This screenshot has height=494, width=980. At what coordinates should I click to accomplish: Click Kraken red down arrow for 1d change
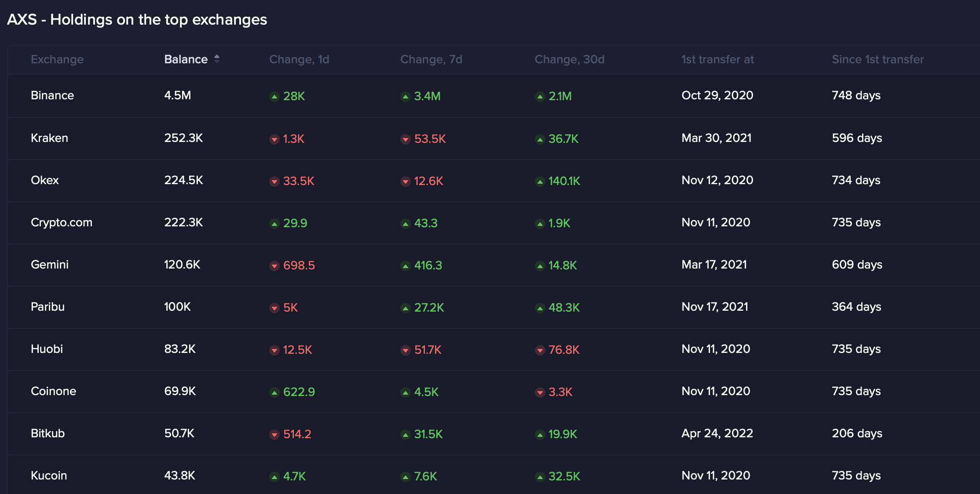tap(274, 139)
